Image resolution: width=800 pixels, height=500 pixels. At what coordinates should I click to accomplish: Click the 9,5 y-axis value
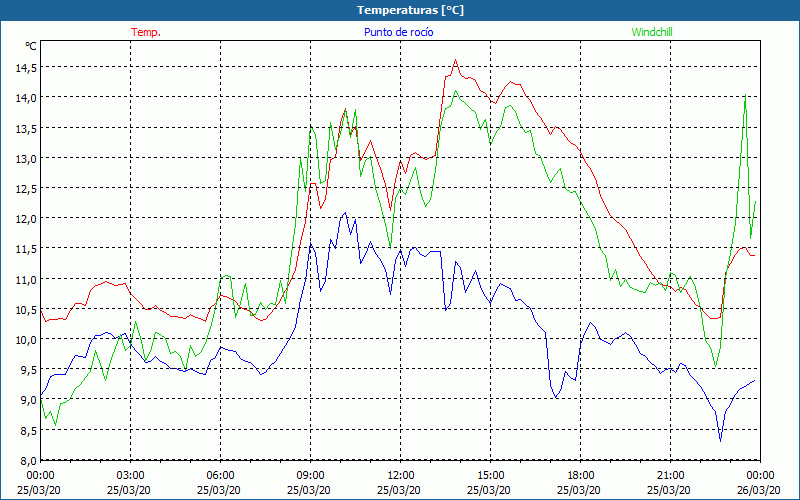[29, 370]
